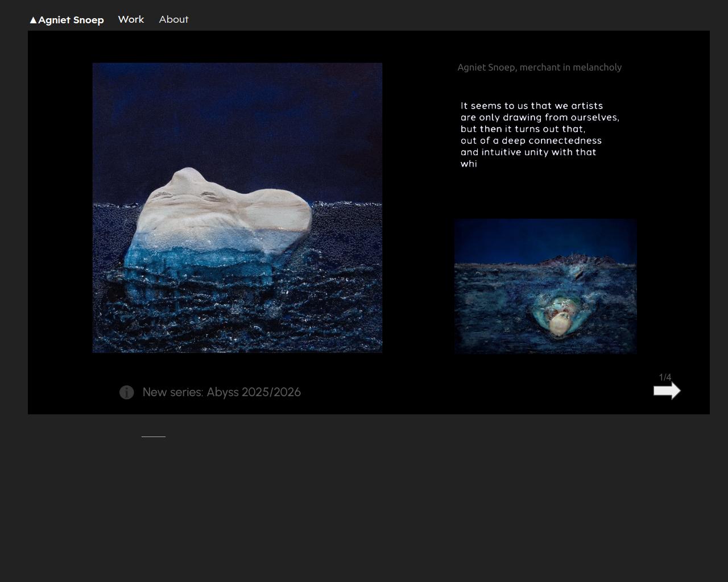The height and width of the screenshot is (582, 728).
Task: Click the 1/4 slide counter
Action: 665,377
